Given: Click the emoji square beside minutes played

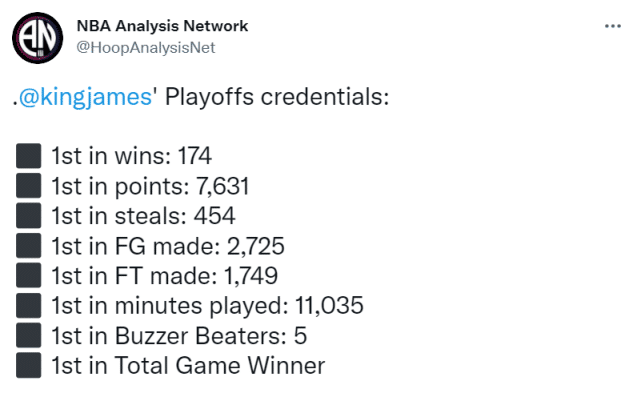Looking at the screenshot, I should [x=29, y=305].
